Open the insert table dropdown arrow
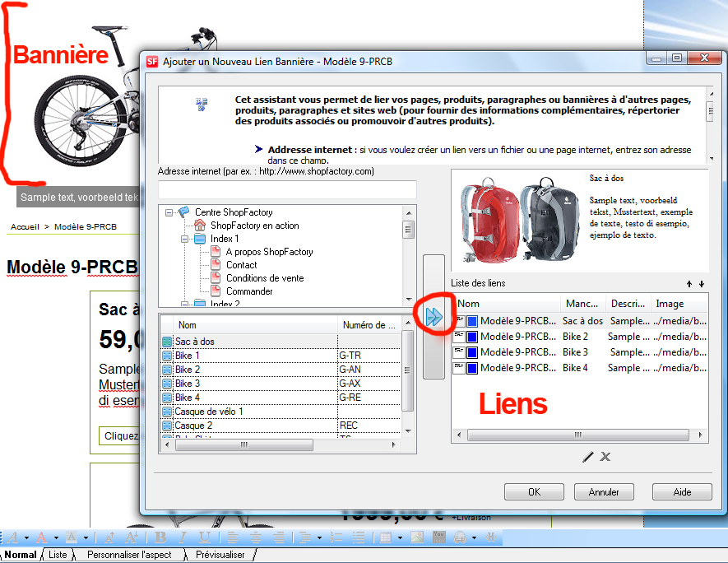This screenshot has height=563, width=728. [x=400, y=537]
